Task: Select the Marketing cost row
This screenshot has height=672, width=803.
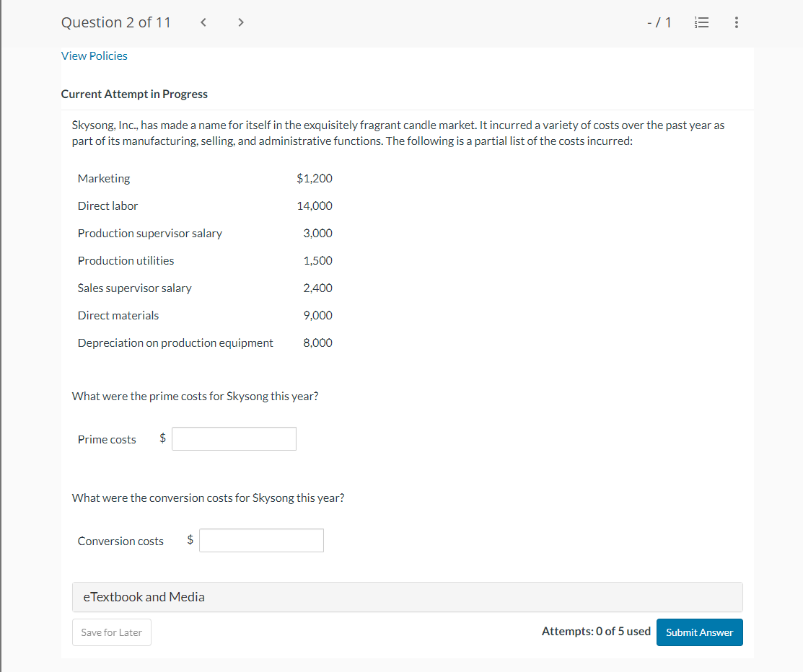Action: point(103,178)
